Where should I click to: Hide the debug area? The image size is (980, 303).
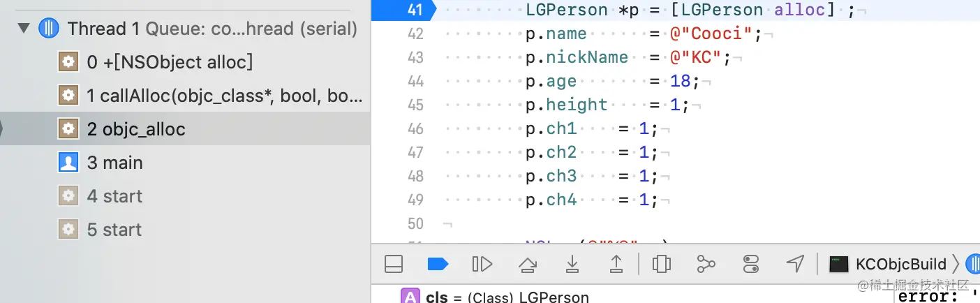(394, 264)
